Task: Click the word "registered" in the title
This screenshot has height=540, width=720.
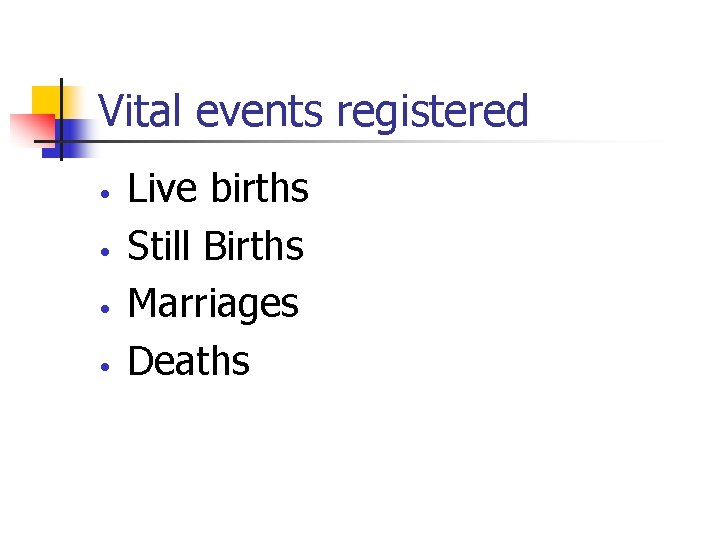Action: [x=432, y=111]
